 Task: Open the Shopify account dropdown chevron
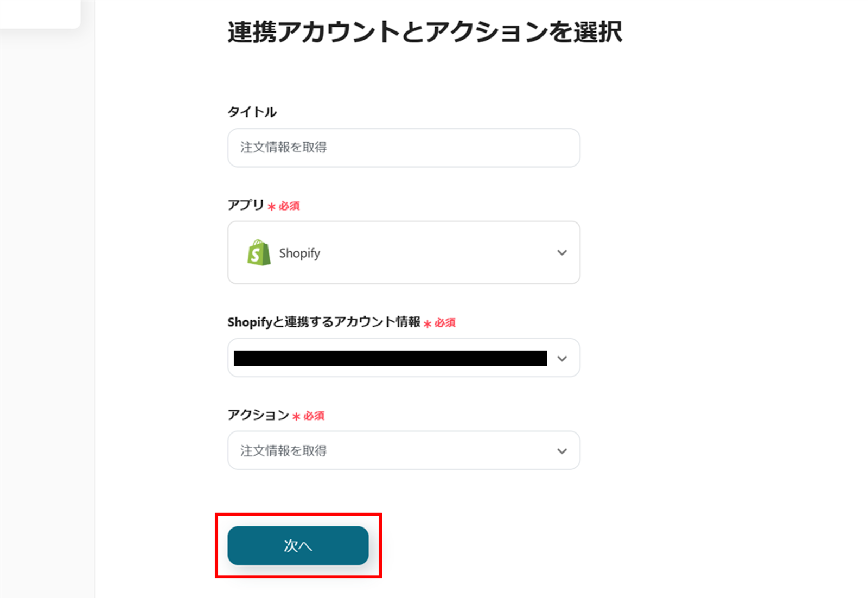[x=562, y=359]
